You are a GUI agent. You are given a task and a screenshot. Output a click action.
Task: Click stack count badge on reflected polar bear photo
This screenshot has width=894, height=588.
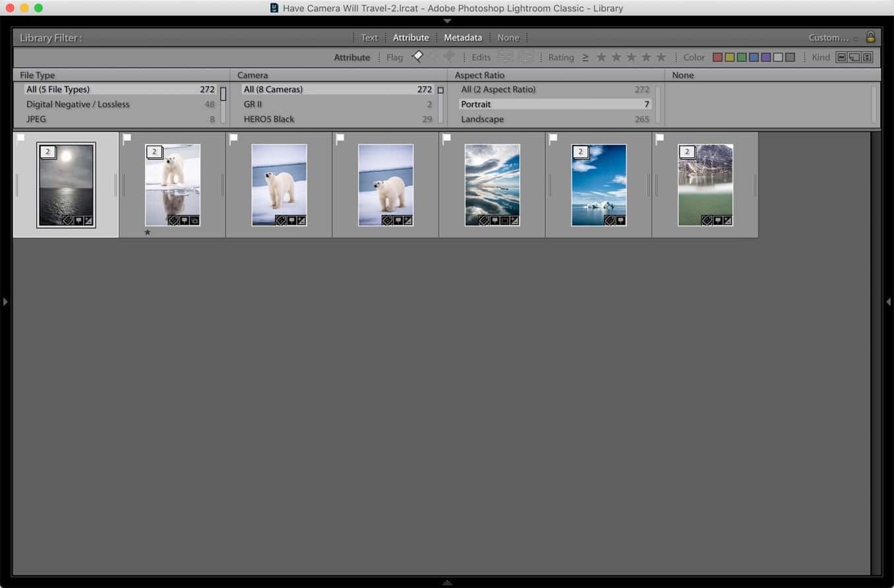154,152
